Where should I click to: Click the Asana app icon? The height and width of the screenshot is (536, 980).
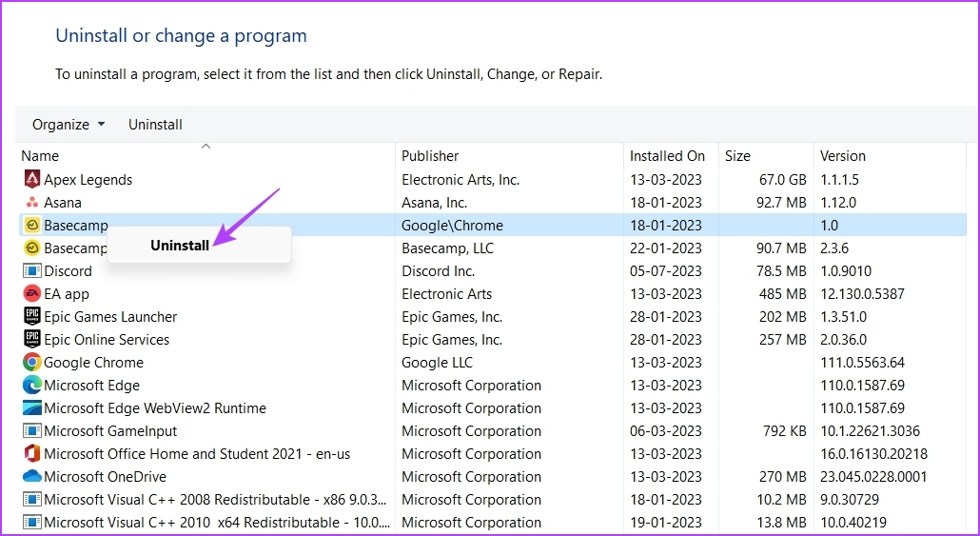(32, 203)
